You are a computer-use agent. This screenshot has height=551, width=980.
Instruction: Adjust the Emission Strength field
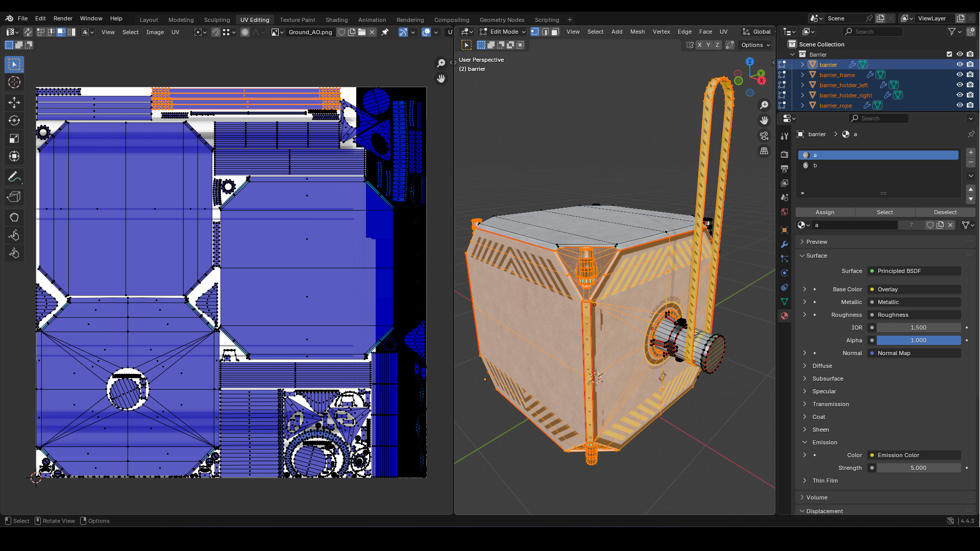(x=918, y=468)
